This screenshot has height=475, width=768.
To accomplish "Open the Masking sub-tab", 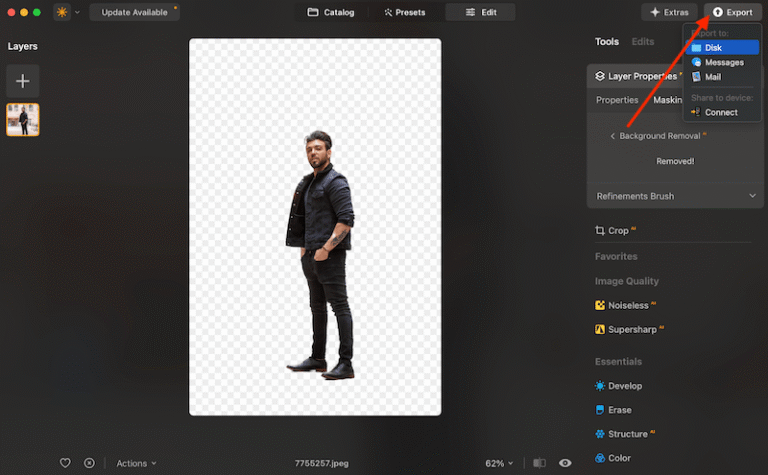I will (x=668, y=100).
